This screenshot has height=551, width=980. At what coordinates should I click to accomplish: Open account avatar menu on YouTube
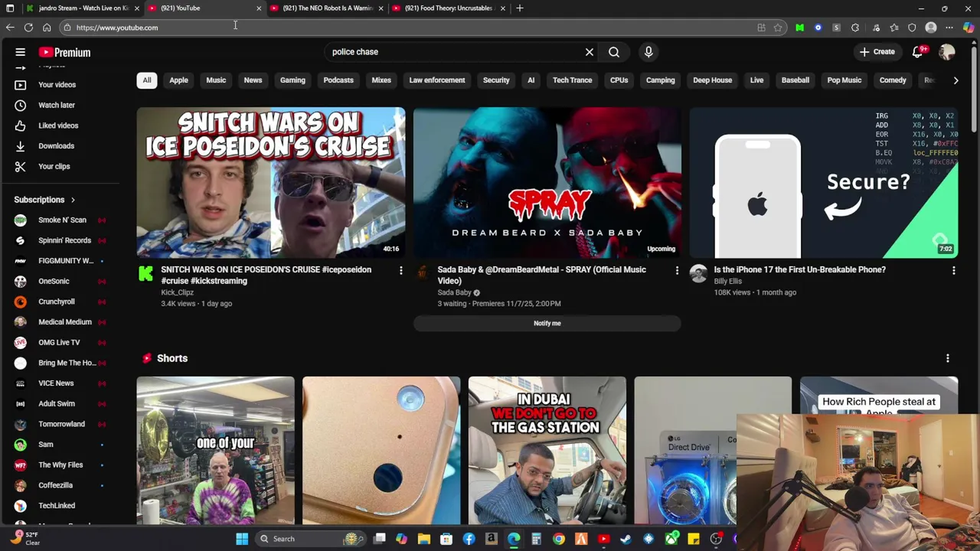click(947, 52)
